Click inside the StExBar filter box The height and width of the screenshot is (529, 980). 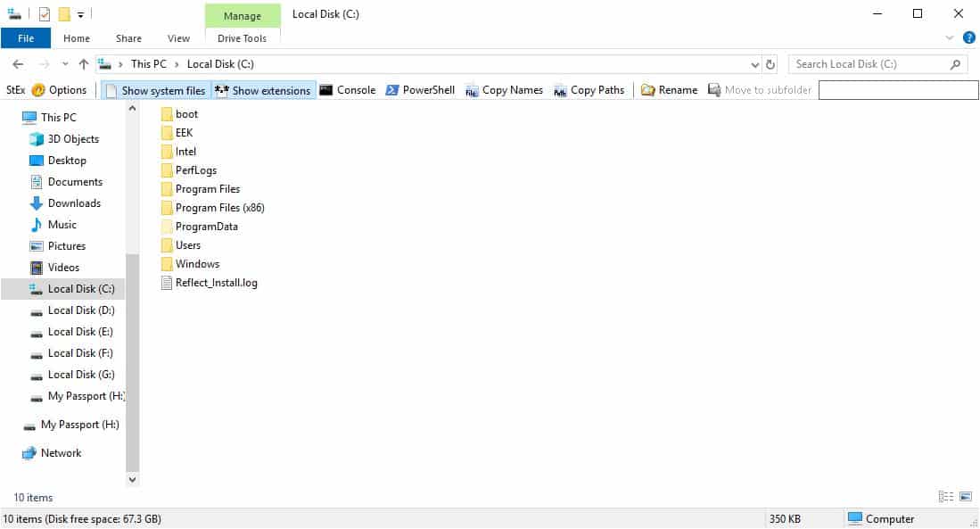point(898,89)
